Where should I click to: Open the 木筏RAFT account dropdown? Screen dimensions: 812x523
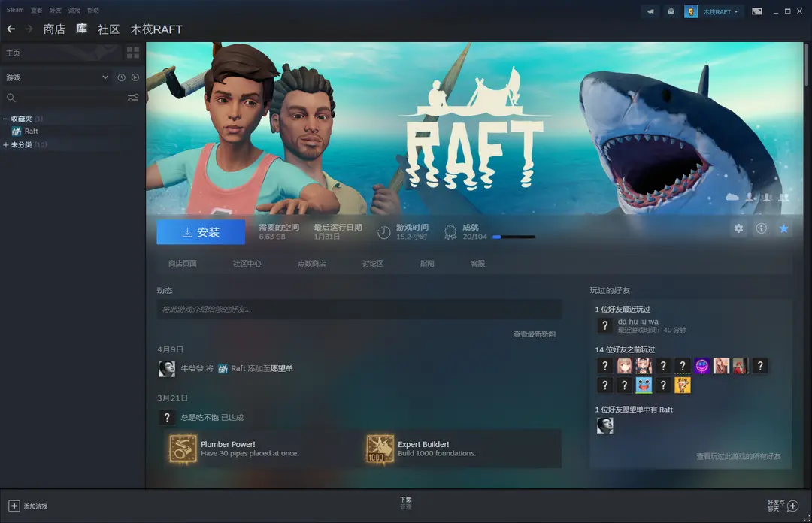coord(720,11)
